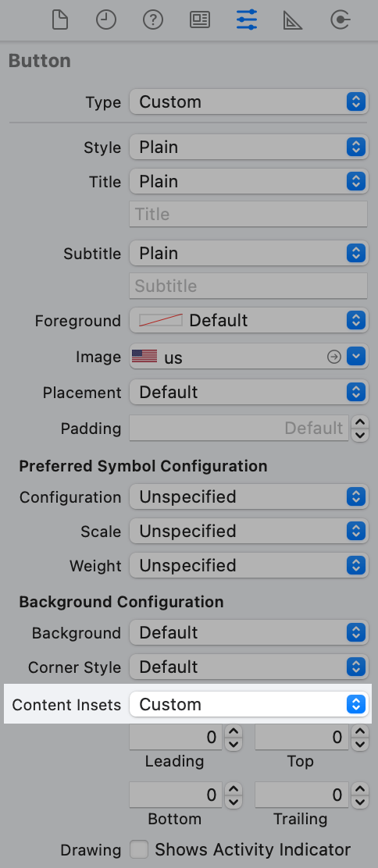Decrement the Trailing inset stepper
Viewport: 378px width, 868px height.
click(361, 802)
